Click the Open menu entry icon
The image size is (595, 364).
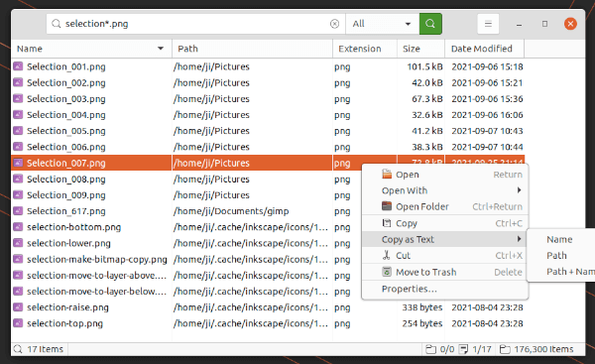tap(387, 175)
